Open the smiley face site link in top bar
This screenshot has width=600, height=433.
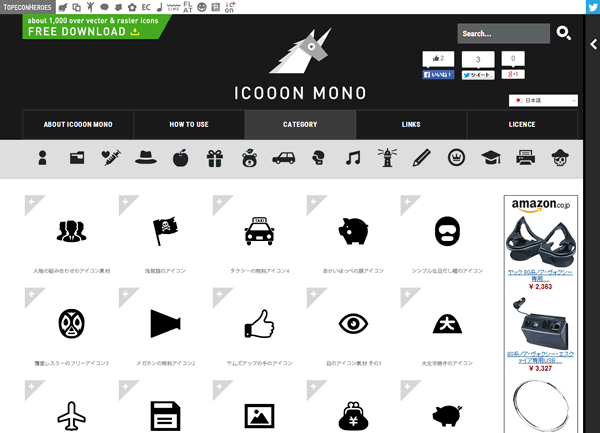pos(202,7)
